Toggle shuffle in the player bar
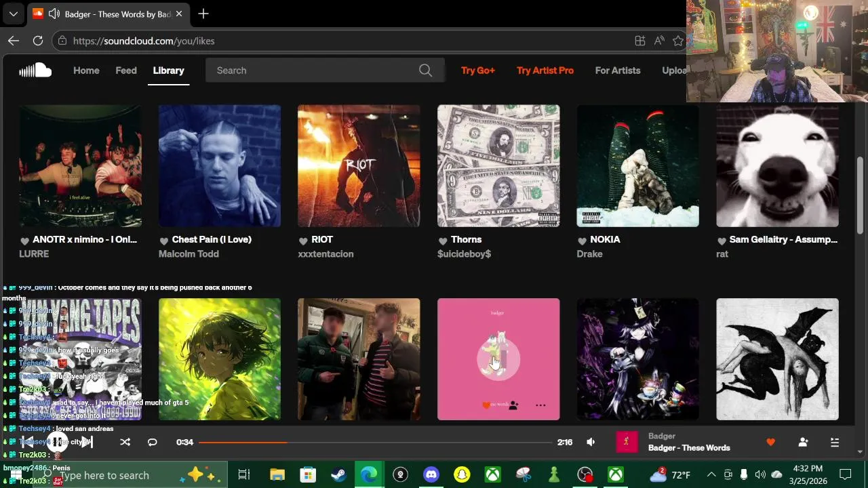 click(x=125, y=442)
